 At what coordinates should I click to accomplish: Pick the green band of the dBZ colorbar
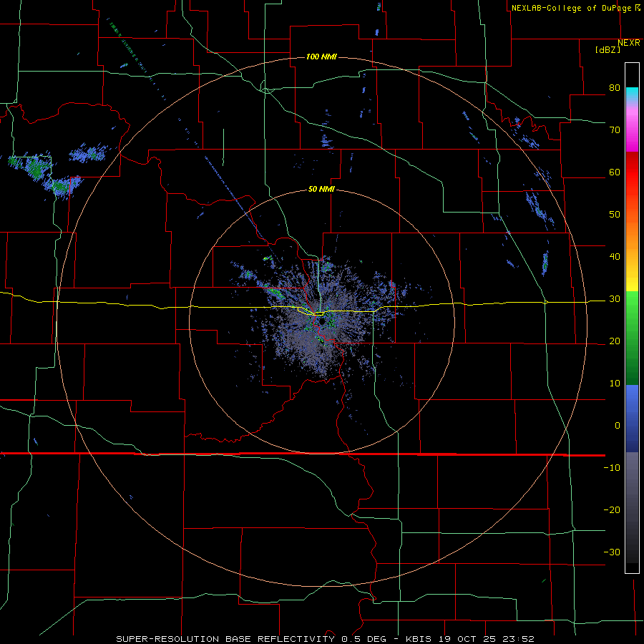point(632,338)
